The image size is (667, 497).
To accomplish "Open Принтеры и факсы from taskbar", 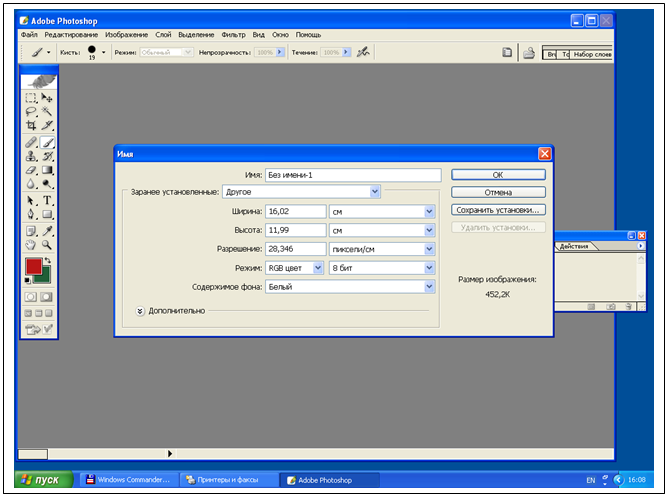I will [229, 480].
